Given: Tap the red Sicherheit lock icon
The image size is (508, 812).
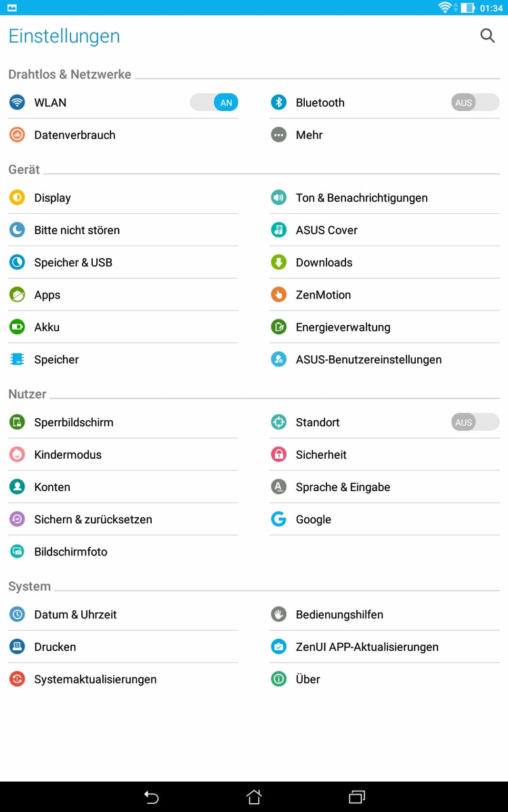Looking at the screenshot, I should click(278, 455).
